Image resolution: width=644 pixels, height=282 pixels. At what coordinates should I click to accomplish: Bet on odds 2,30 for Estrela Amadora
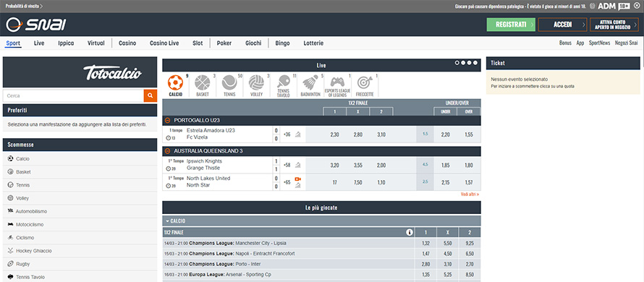335,134
